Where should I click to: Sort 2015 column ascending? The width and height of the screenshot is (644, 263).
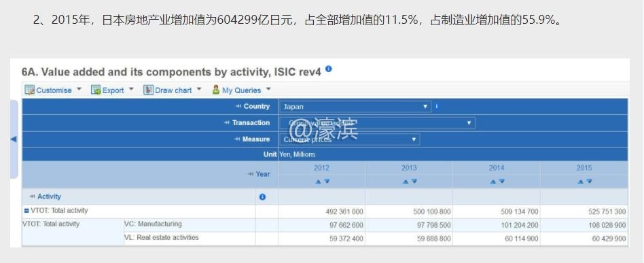[x=580, y=181]
